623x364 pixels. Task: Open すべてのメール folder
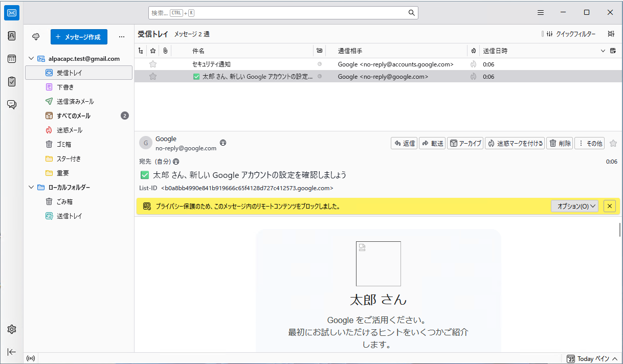click(x=79, y=116)
